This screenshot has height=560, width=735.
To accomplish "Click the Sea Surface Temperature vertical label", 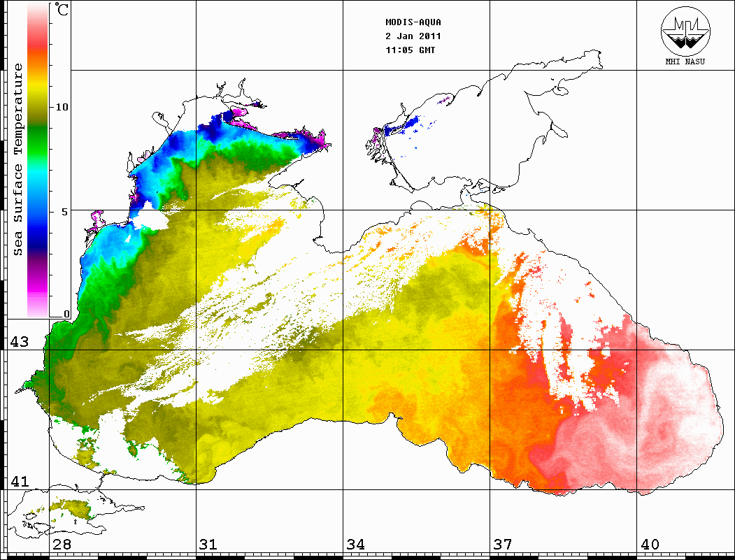I will coord(17,159).
